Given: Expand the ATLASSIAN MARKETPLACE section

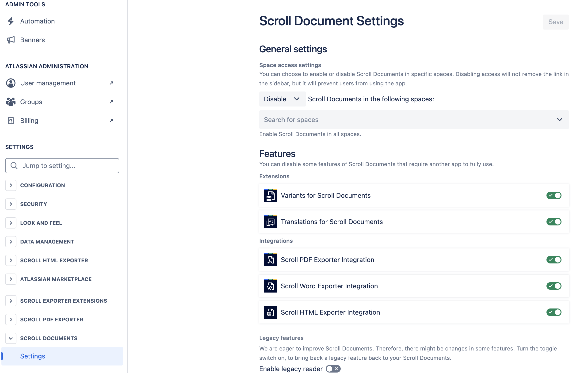Looking at the screenshot, I should click(11, 279).
